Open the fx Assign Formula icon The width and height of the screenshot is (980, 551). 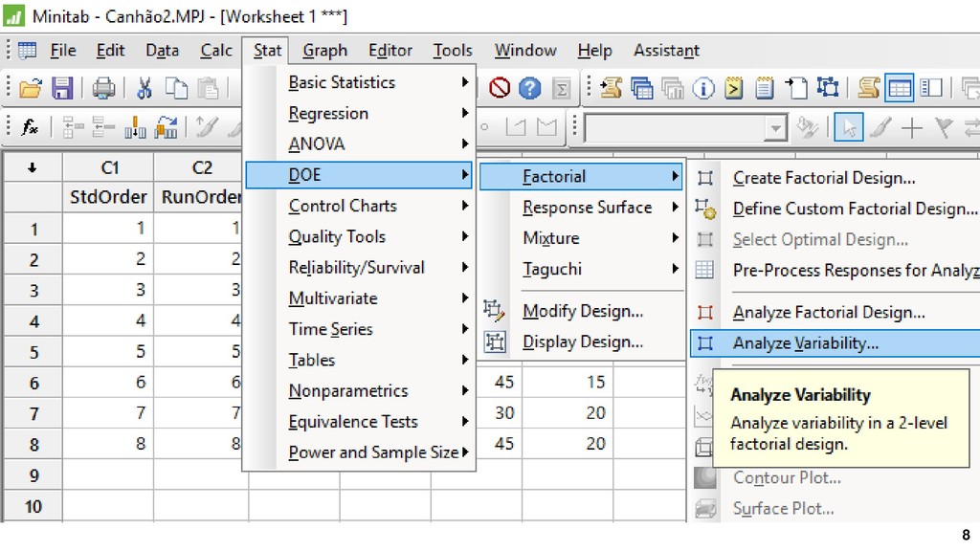click(x=30, y=127)
